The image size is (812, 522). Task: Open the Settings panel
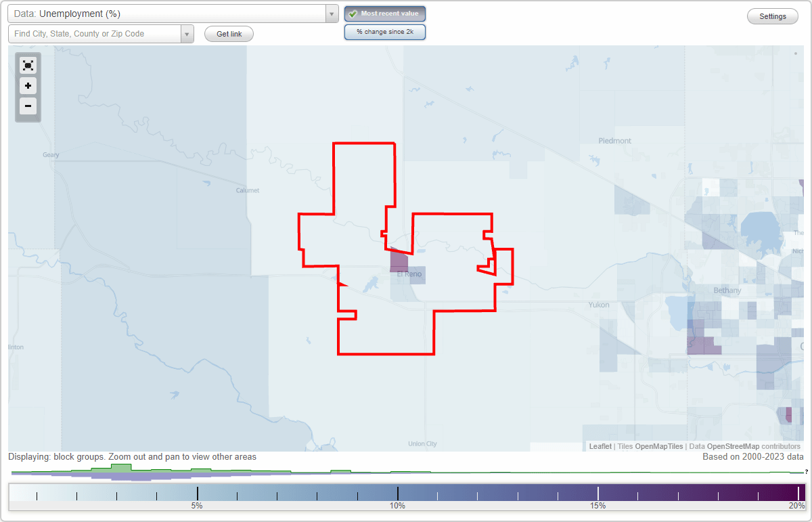pyautogui.click(x=772, y=16)
